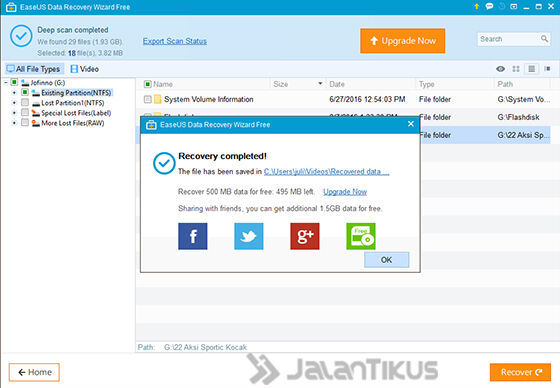Click the upgrade arrow icon in title bar
Screen dimensions: 560x388
[476, 6]
